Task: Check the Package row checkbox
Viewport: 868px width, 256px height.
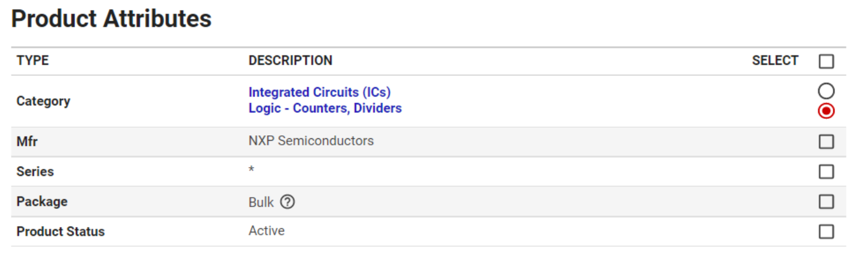Action: click(826, 202)
